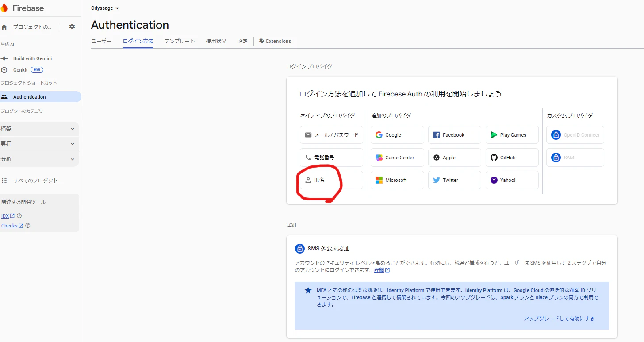
Task: Click the OpenID Connect custom provider
Action: [575, 135]
